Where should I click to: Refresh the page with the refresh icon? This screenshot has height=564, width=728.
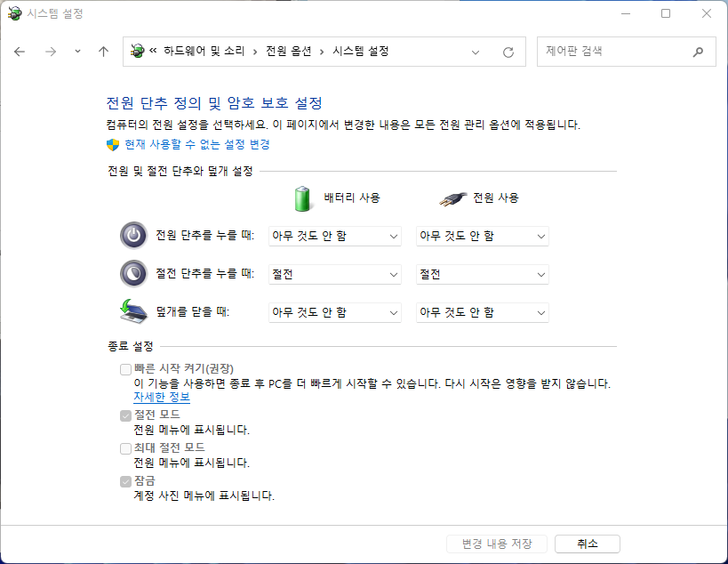(508, 52)
